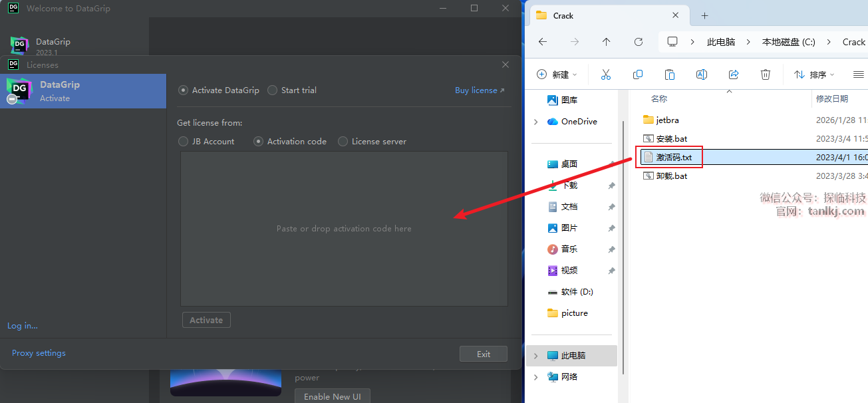Click the Paste clipboard icon in Explorer

(669, 74)
